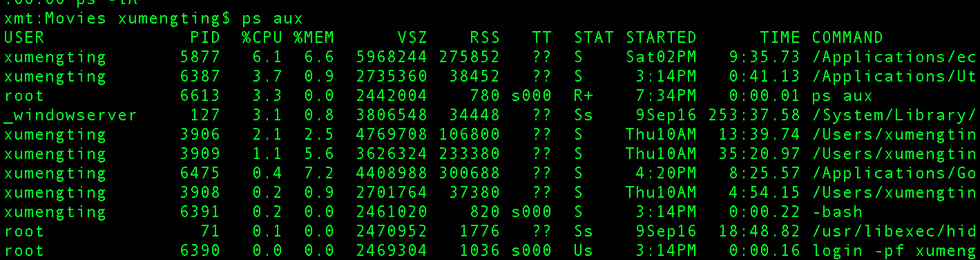
Task: Click the TIME column header
Action: [780, 37]
